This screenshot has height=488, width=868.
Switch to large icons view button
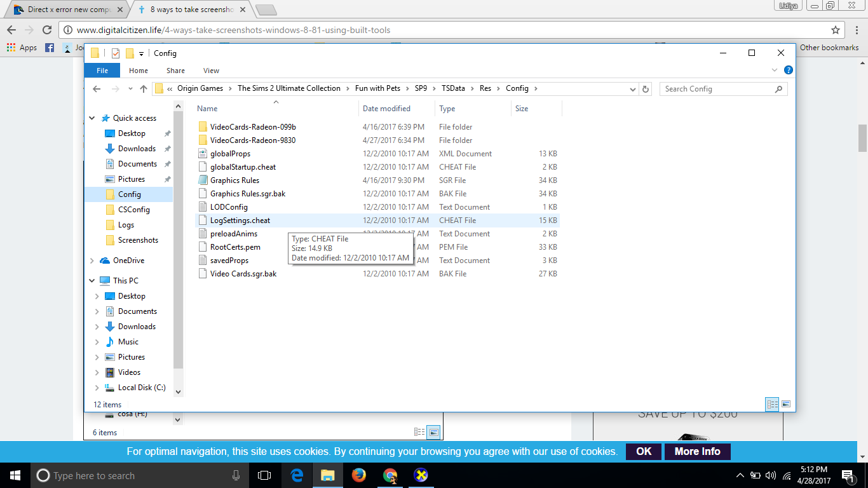coord(786,404)
